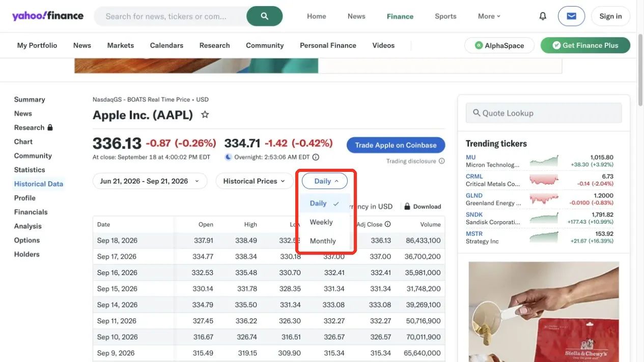The height and width of the screenshot is (362, 644).
Task: Click the Sign in button
Action: click(x=610, y=16)
